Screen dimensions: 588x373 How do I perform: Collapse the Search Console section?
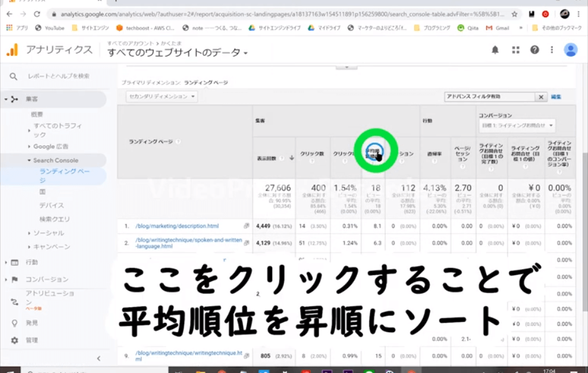point(29,160)
